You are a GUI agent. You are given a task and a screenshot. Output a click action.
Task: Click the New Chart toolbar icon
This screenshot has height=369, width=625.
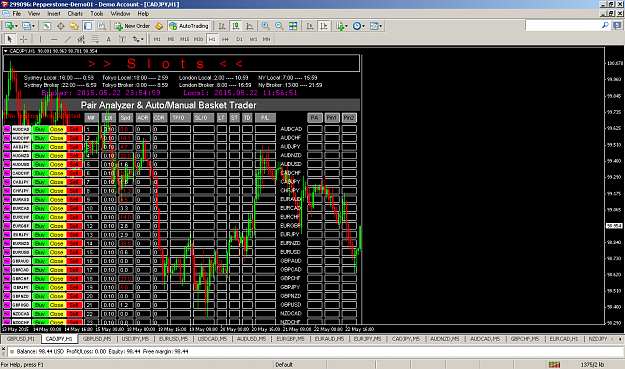[9, 26]
